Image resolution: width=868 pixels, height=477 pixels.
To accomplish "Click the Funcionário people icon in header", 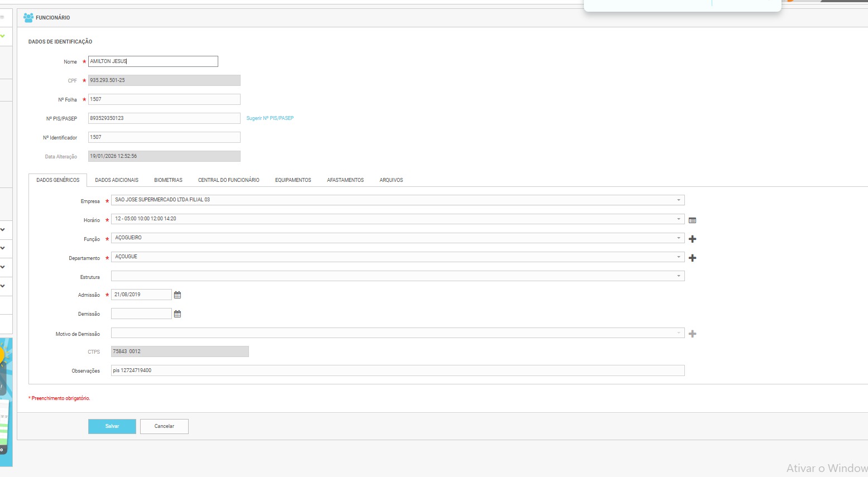I will point(28,18).
